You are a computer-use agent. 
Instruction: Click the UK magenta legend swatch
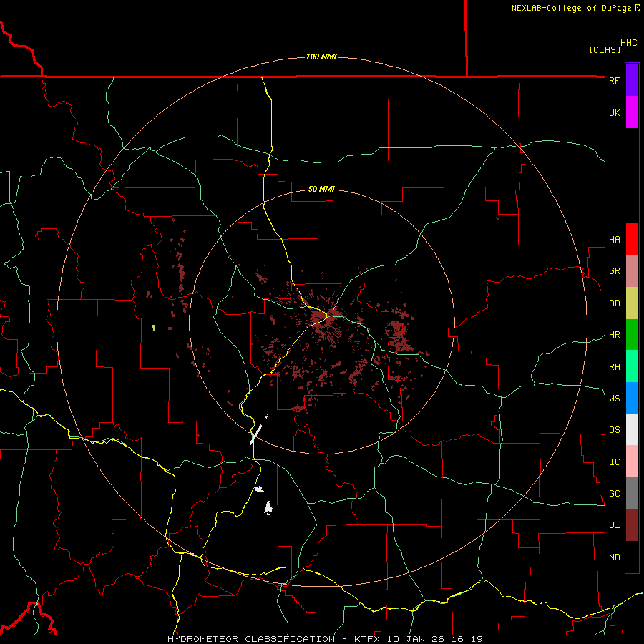[632, 112]
